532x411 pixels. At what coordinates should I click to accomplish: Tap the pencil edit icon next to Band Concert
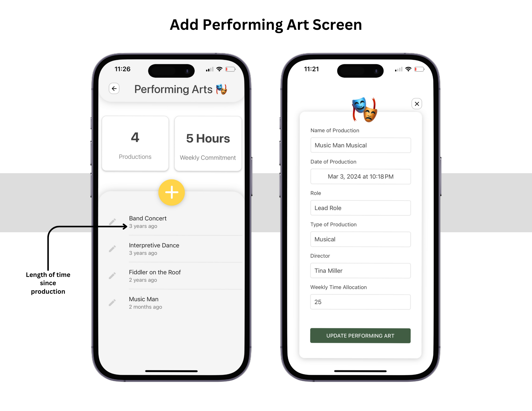tap(114, 220)
